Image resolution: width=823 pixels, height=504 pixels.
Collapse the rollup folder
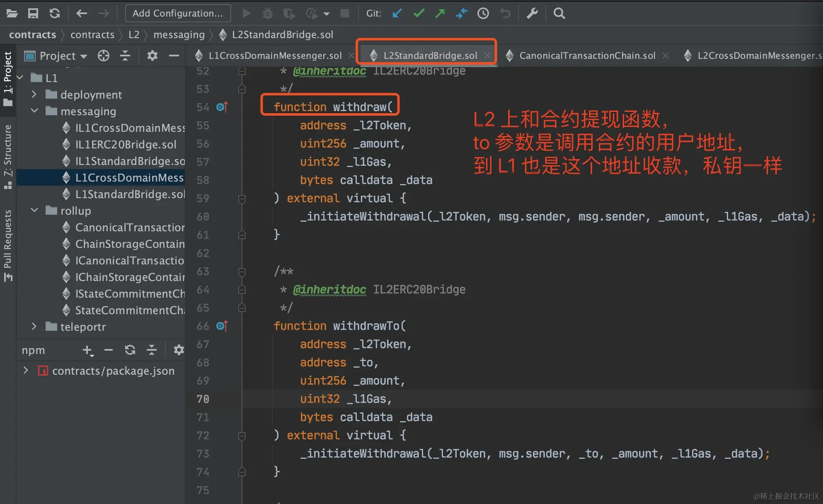[34, 211]
